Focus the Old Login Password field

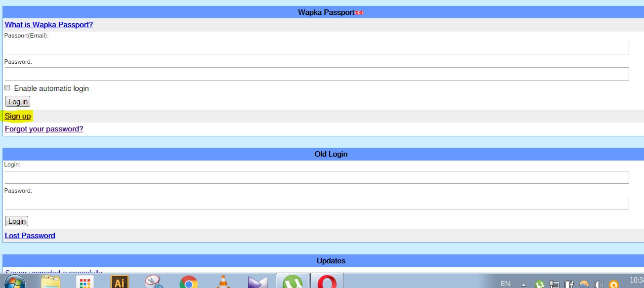click(x=317, y=203)
